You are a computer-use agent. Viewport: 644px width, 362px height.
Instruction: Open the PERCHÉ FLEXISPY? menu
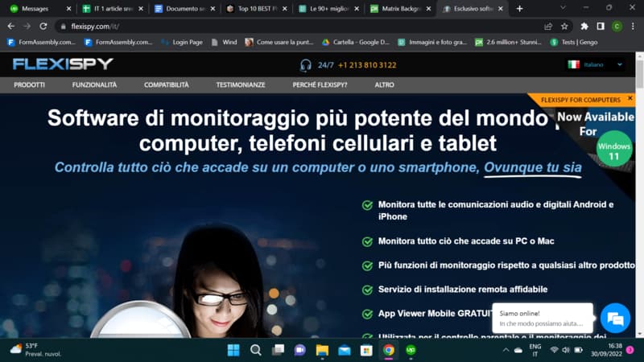tap(320, 85)
